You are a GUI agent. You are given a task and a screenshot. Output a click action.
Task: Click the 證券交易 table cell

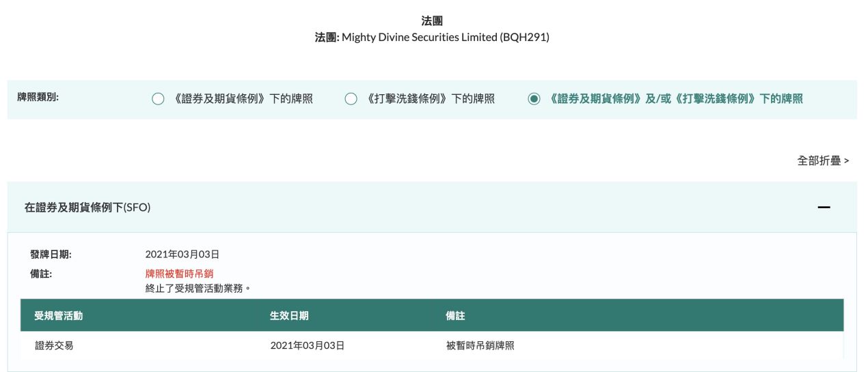pyautogui.click(x=54, y=346)
